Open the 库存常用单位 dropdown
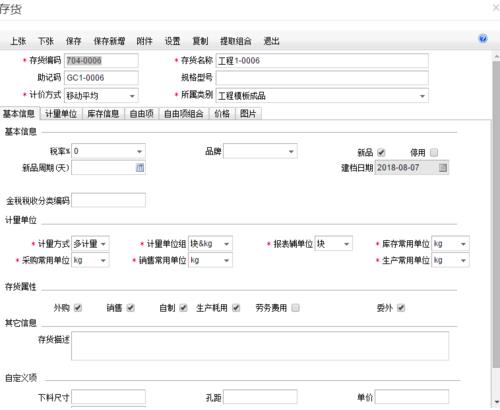Viewport: 500px width, 410px height. (463, 244)
